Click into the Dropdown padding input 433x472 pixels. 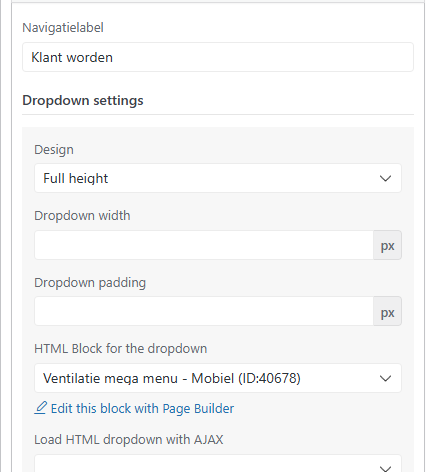204,311
